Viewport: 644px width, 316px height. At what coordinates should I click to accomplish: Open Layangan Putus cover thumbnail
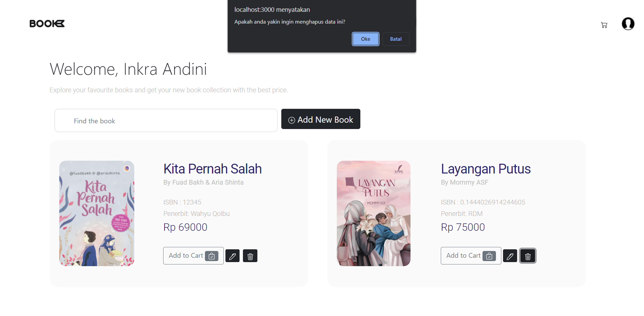click(373, 213)
